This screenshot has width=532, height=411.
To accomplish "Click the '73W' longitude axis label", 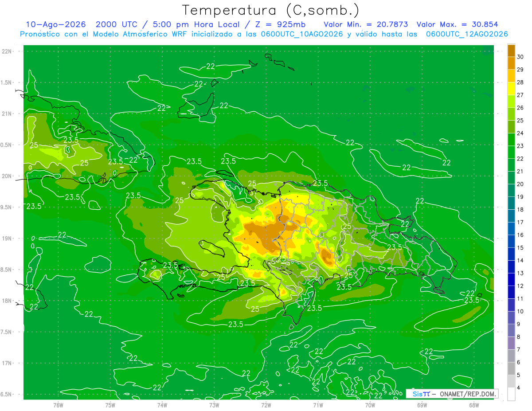I will [x=214, y=405].
